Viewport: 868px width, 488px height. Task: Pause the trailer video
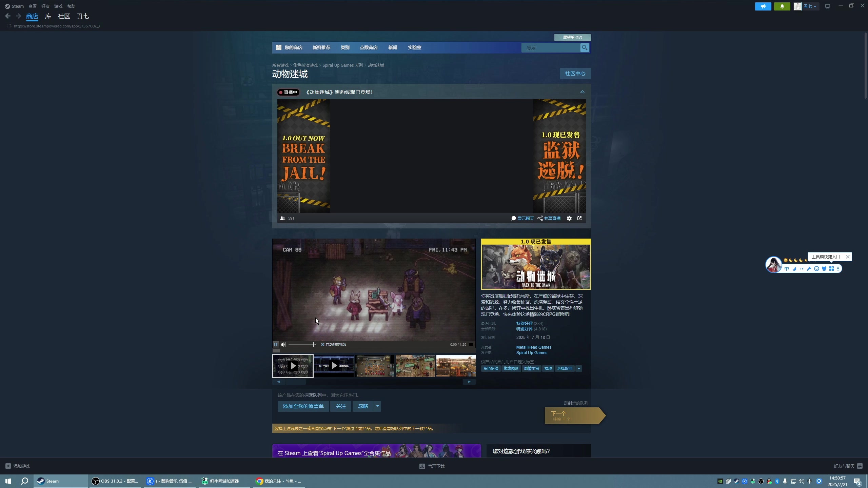point(276,344)
